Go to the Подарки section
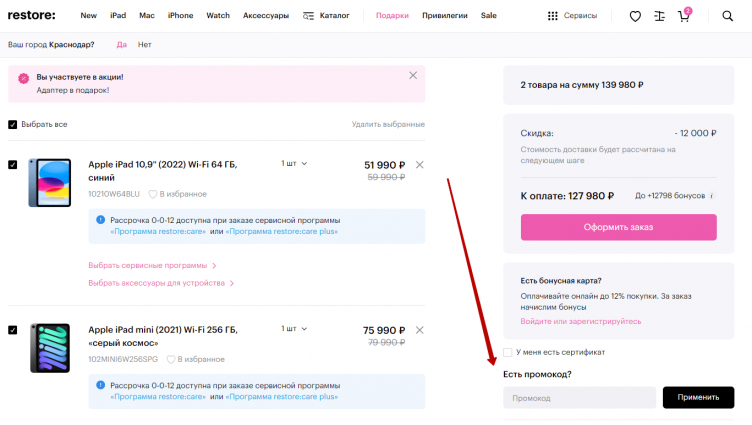 [x=392, y=16]
